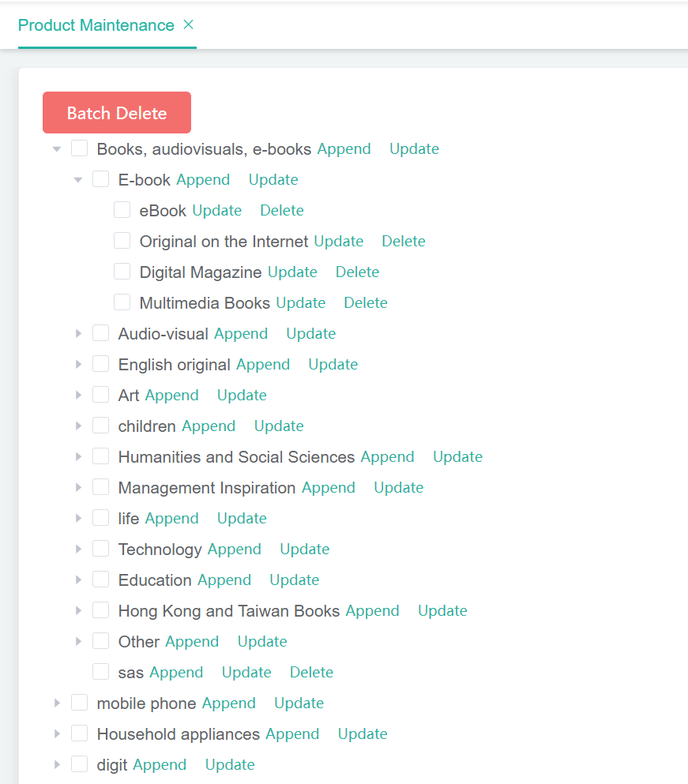Check the Technology checkbox
The height and width of the screenshot is (784, 688).
[100, 549]
